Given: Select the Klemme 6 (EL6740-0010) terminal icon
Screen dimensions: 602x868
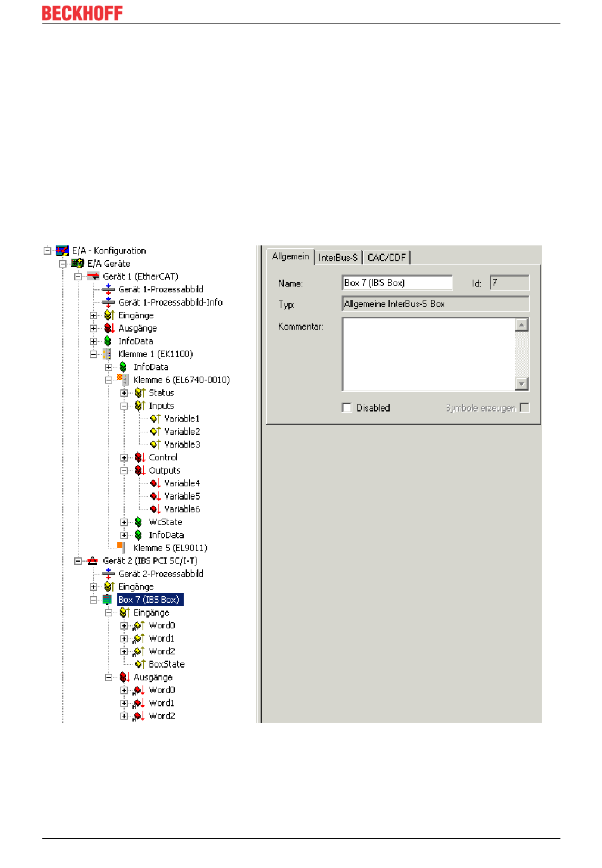Looking at the screenshot, I should (123, 380).
